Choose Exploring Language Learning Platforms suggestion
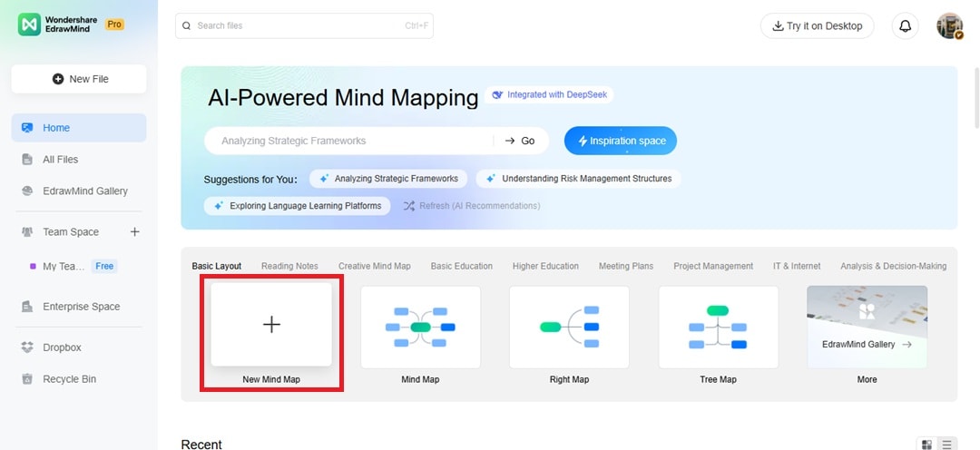 click(298, 206)
